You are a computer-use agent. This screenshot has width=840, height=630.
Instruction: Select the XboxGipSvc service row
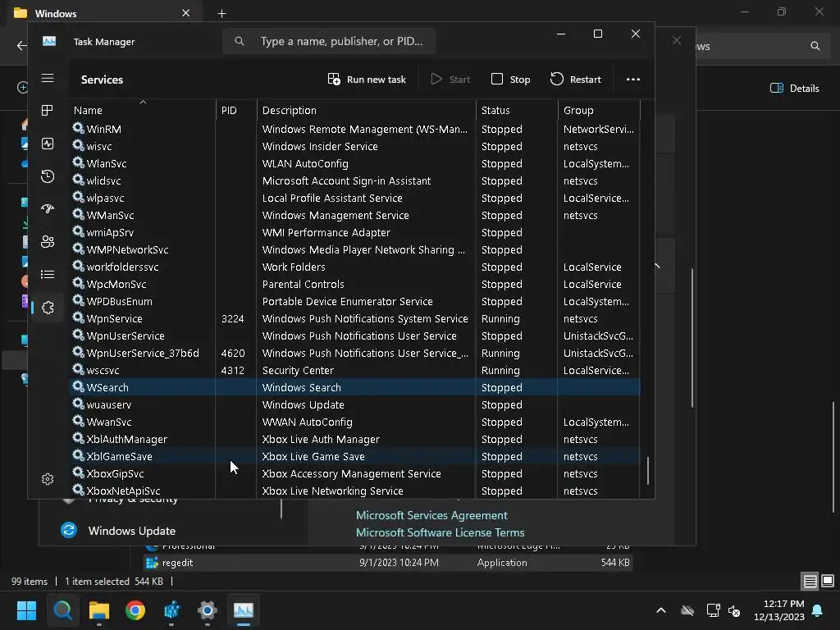click(x=354, y=473)
